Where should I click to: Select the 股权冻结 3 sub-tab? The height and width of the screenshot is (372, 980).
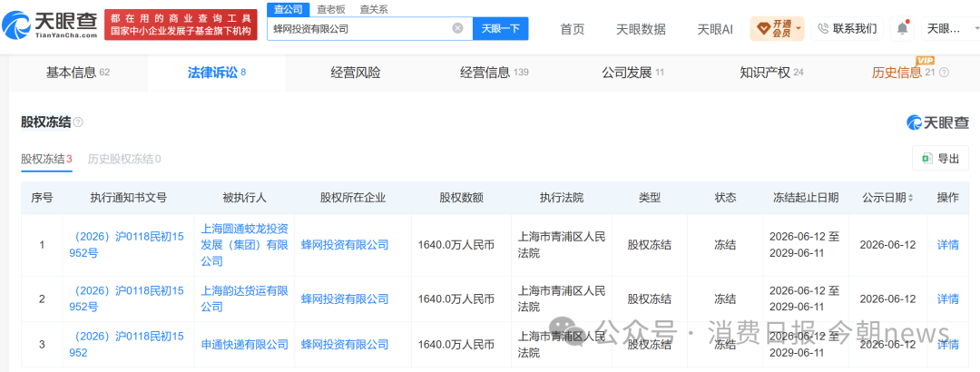click(x=46, y=159)
